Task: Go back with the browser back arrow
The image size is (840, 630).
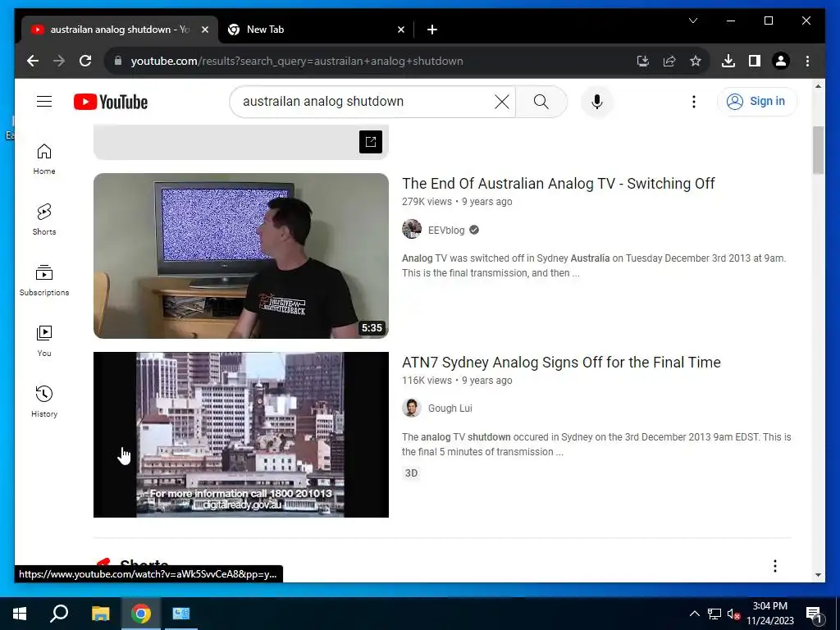Action: [x=33, y=61]
